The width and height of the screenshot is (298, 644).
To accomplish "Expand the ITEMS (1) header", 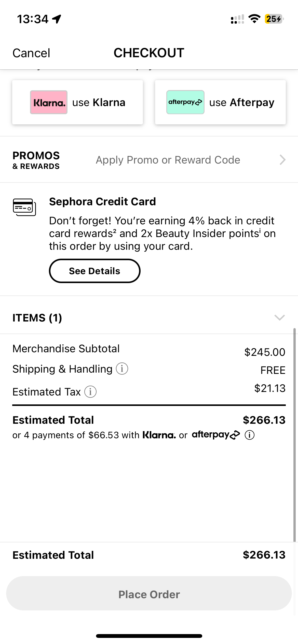I will [37, 318].
